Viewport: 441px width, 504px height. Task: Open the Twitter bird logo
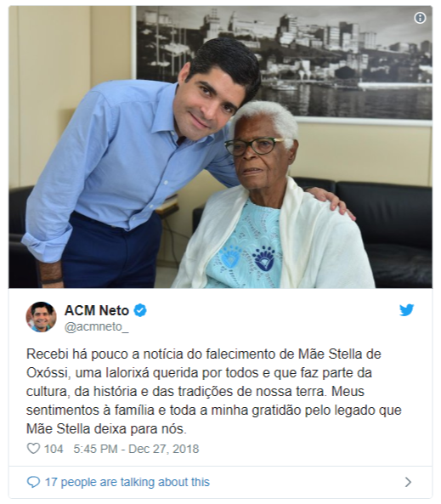click(x=407, y=310)
